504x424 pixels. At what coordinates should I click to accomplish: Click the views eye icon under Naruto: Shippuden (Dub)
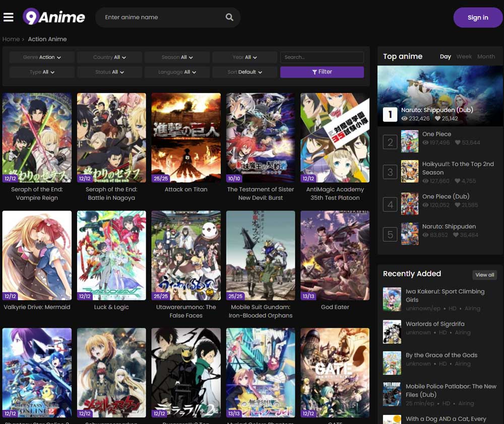404,118
